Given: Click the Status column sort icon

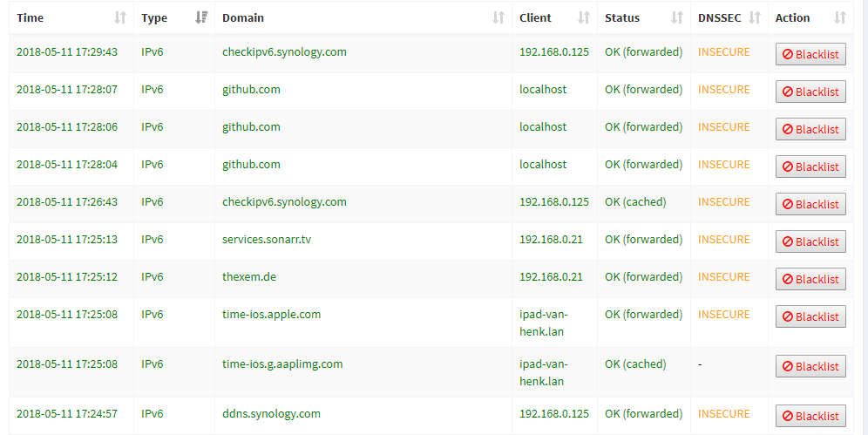Looking at the screenshot, I should [x=677, y=17].
